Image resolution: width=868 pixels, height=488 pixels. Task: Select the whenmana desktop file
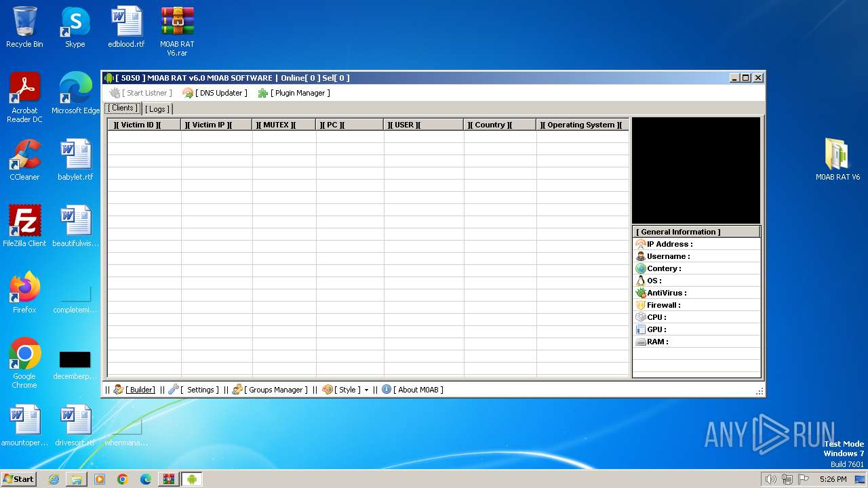point(126,430)
